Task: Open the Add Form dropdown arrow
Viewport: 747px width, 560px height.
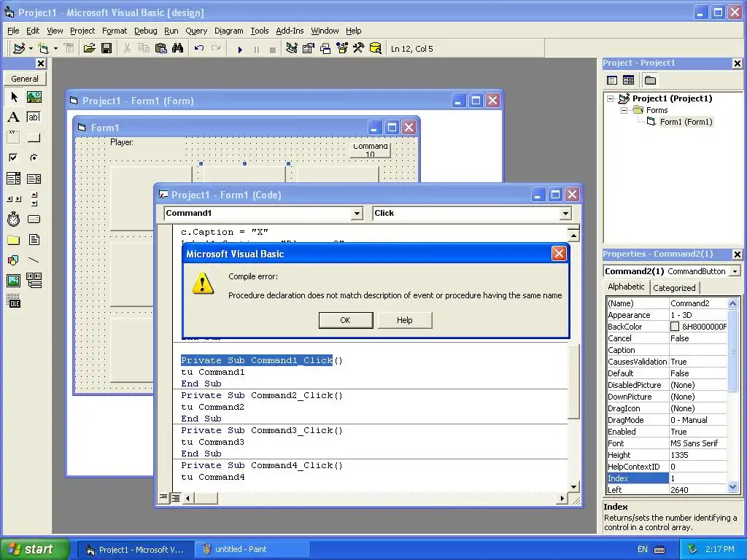Action: coord(55,48)
